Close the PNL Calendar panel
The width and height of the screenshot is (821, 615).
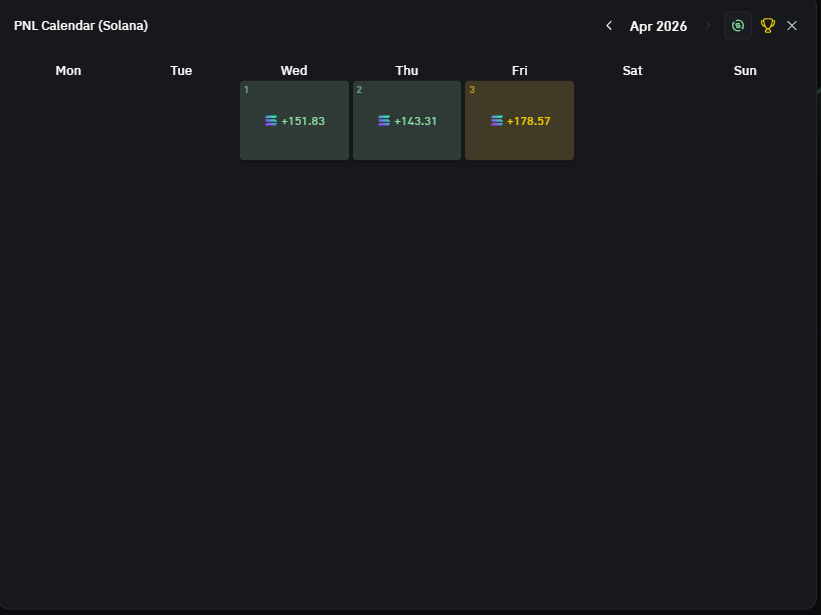tap(792, 26)
